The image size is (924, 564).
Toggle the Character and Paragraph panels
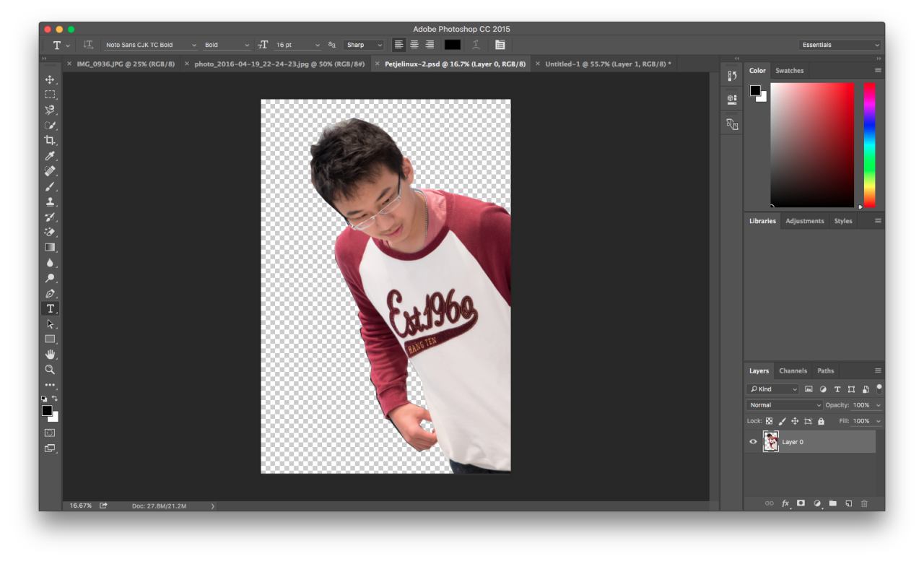(500, 45)
